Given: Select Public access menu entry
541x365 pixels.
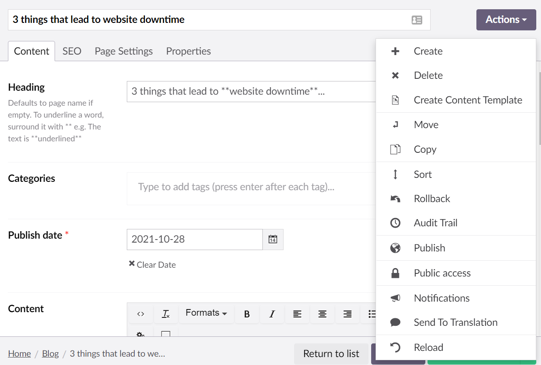Looking at the screenshot, I should point(456,273).
